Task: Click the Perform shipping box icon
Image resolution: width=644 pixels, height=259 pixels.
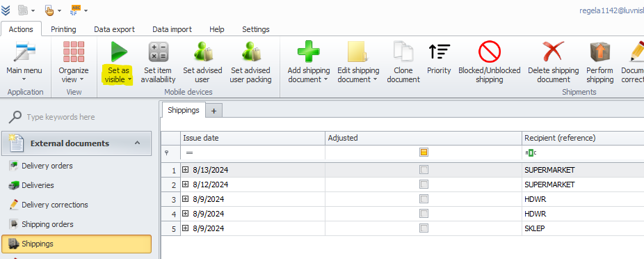Action: click(x=599, y=52)
